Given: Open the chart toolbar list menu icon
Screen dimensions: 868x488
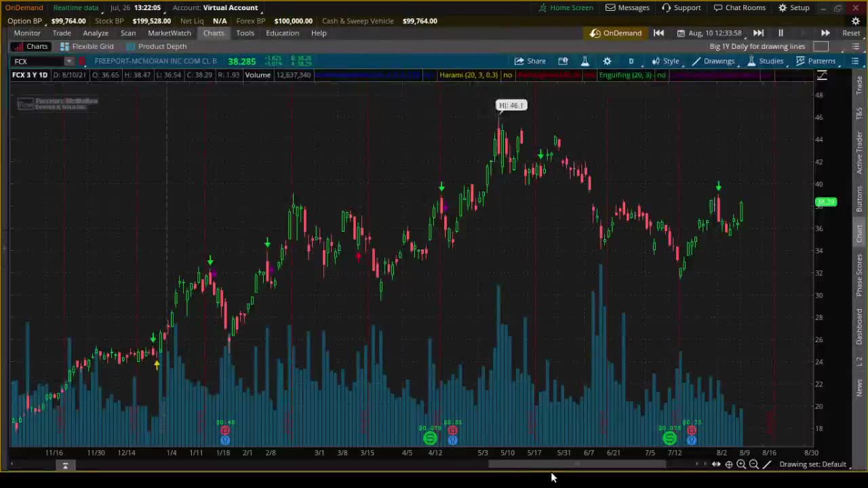Looking at the screenshot, I should tap(855, 61).
